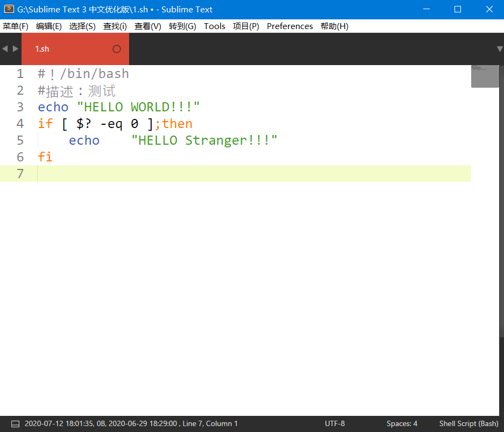Click line number 4 in gutter
This screenshot has width=504, height=432.
pyautogui.click(x=20, y=123)
